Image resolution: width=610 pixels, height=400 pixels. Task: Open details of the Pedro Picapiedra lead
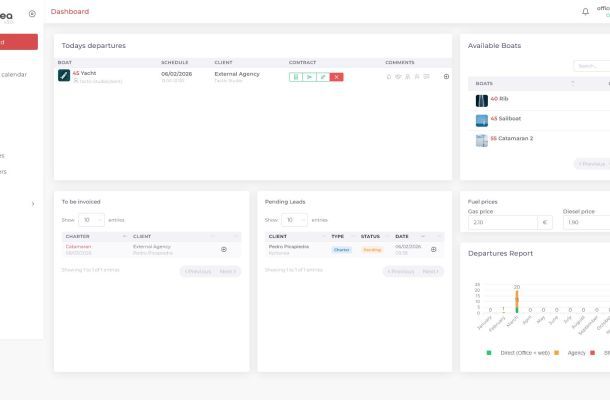pyautogui.click(x=433, y=249)
